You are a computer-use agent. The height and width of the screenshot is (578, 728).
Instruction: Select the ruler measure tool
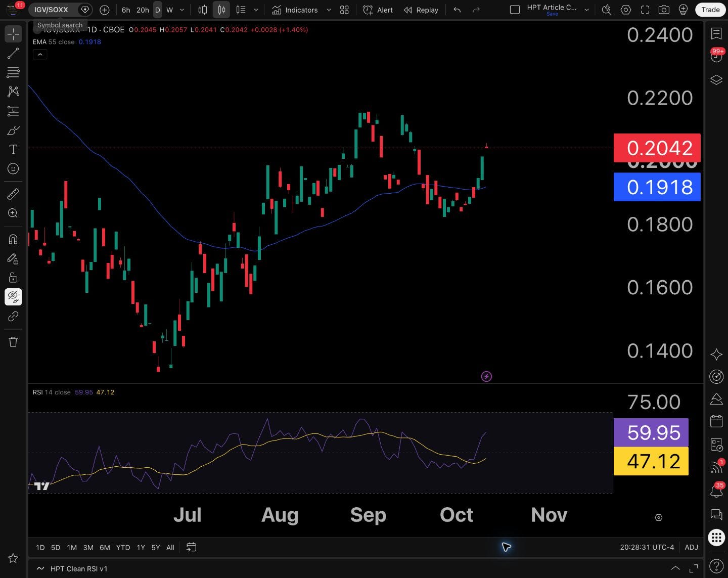point(13,194)
